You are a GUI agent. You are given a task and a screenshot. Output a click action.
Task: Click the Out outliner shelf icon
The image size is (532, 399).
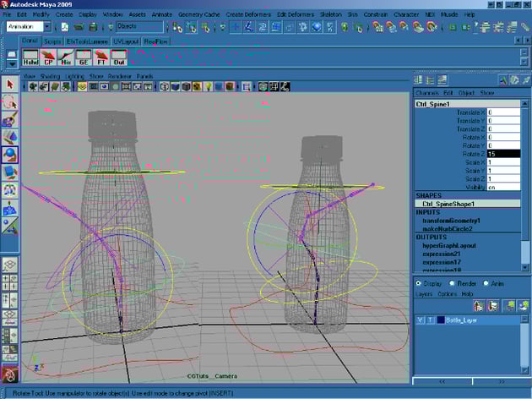119,59
